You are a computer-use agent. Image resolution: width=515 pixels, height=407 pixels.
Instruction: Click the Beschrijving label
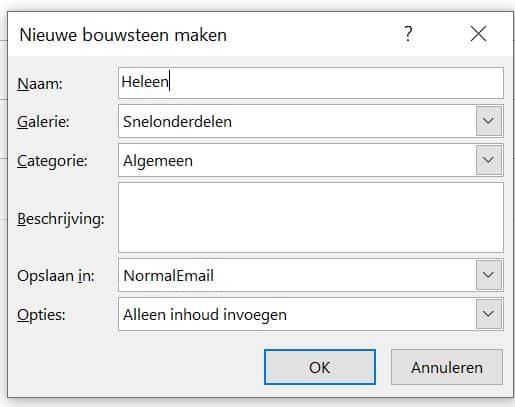point(61,219)
